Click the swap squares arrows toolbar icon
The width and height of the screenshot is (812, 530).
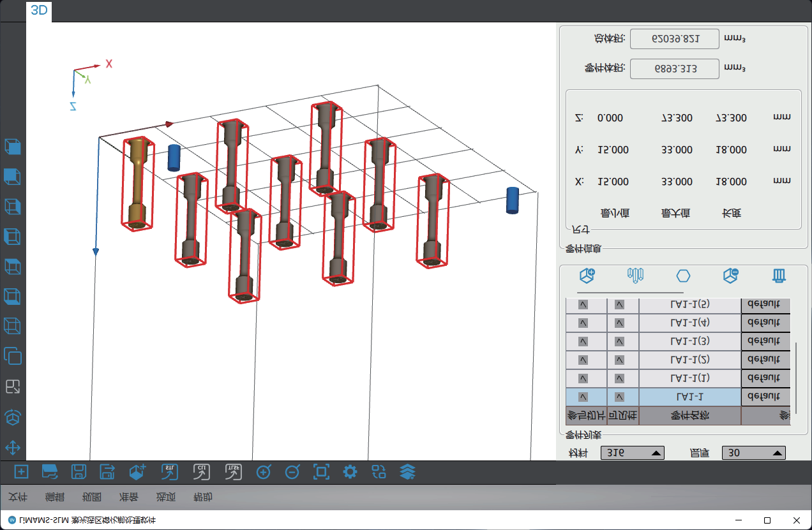click(379, 472)
